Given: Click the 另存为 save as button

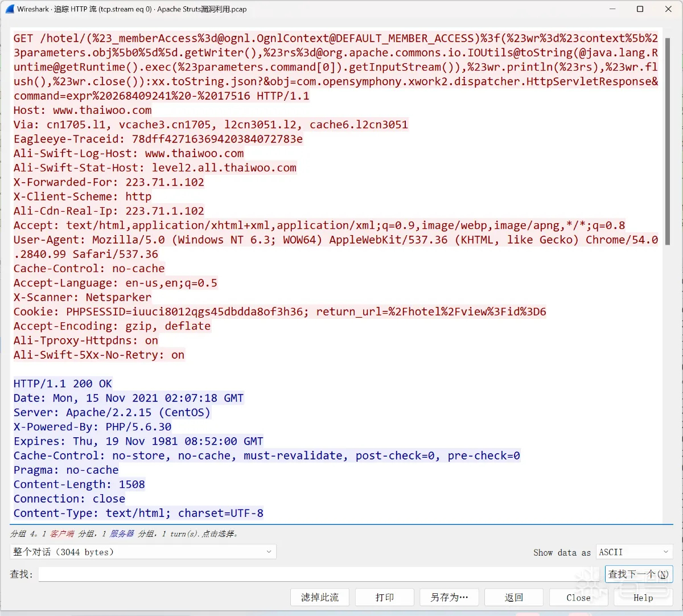Looking at the screenshot, I should pyautogui.click(x=449, y=597).
